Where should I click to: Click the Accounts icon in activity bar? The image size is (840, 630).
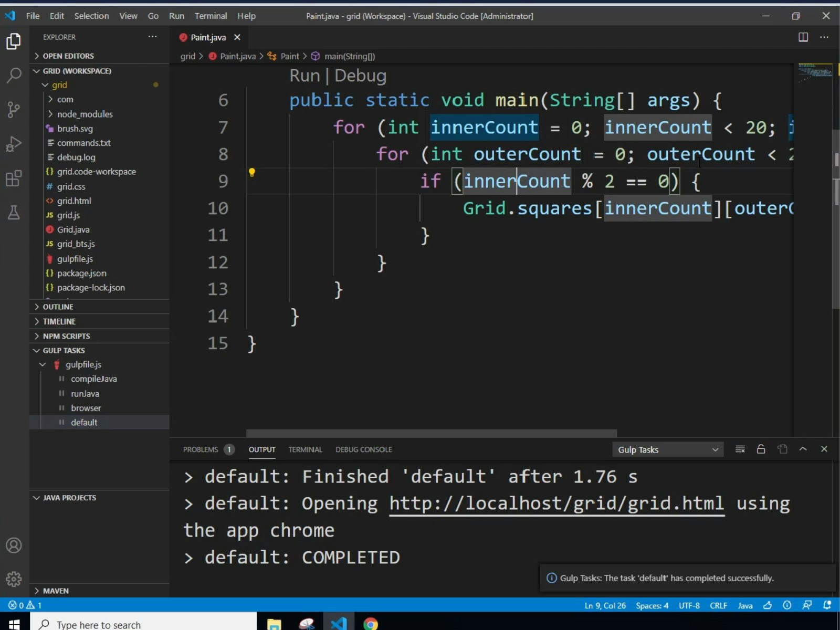[14, 545]
